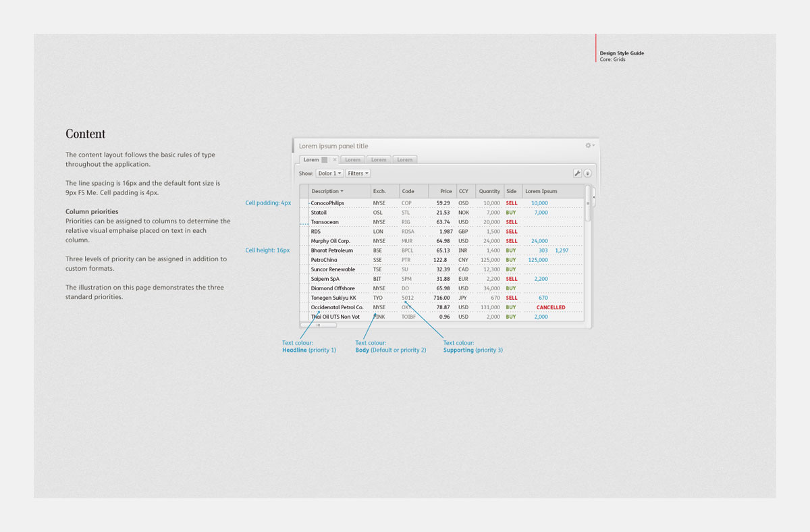
Task: Select Suncor Renewable row
Action: (x=441, y=269)
